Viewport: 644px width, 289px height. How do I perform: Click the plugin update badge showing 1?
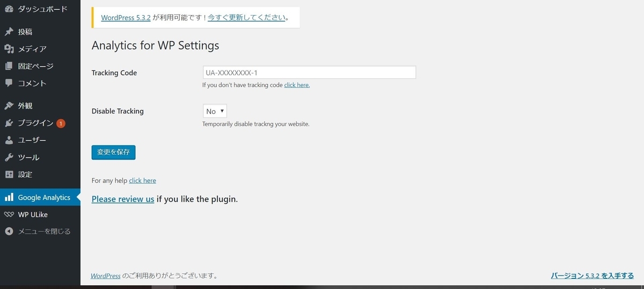click(x=61, y=124)
